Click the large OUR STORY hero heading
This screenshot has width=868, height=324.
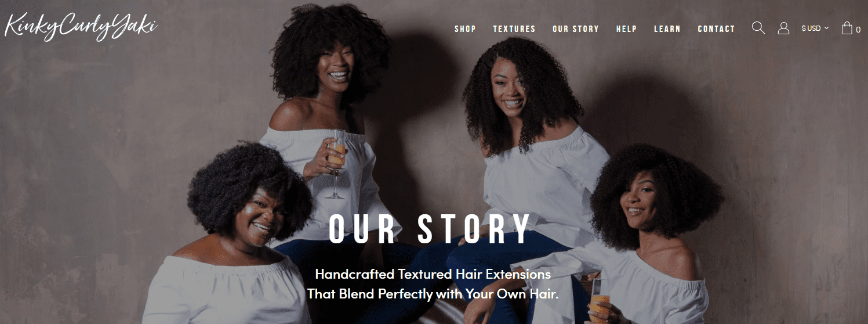430,229
